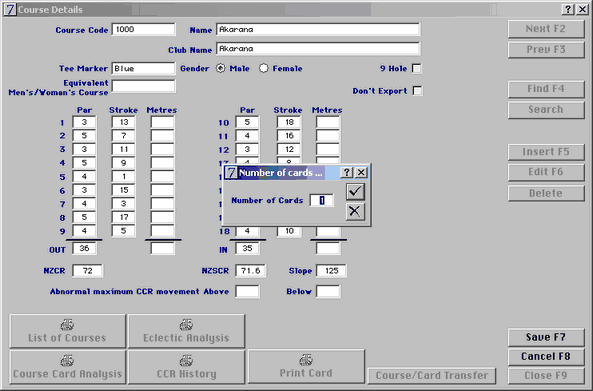The image size is (593, 391).
Task: Click the Close F9 button
Action: (546, 375)
